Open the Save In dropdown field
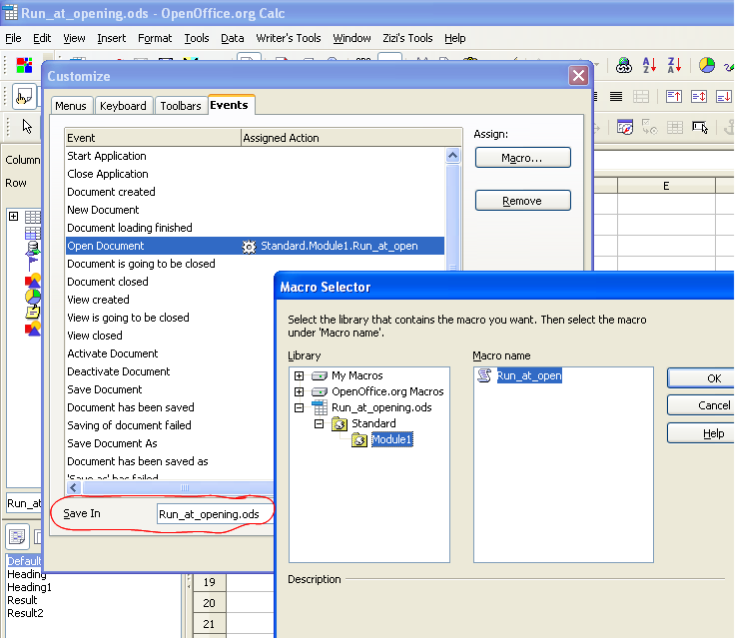The image size is (735, 639). tap(215, 514)
